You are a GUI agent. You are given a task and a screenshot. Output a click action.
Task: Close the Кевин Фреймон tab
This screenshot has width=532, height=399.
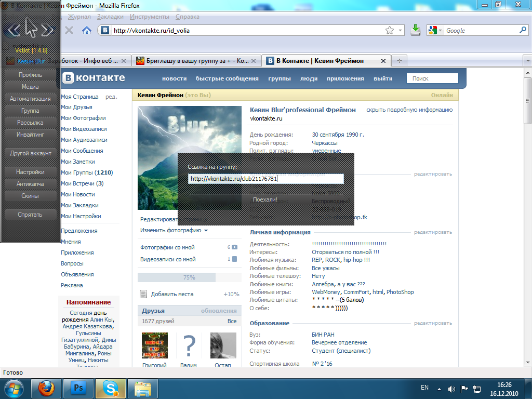tap(383, 61)
